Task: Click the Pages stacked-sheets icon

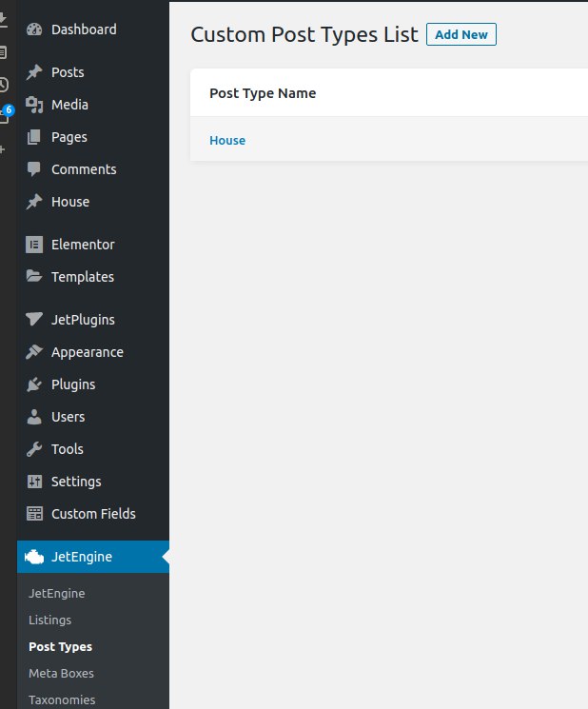Action: pos(34,137)
